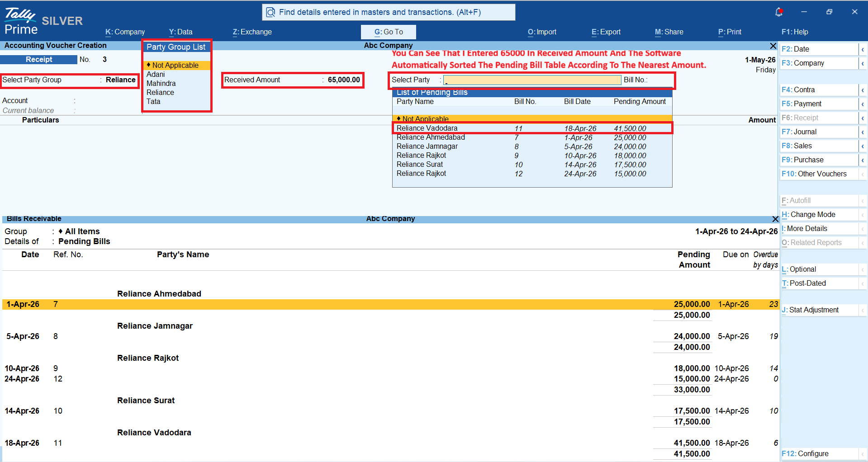The height and width of the screenshot is (462, 868).
Task: Switch to F4: Contra voucher
Action: [x=819, y=90]
